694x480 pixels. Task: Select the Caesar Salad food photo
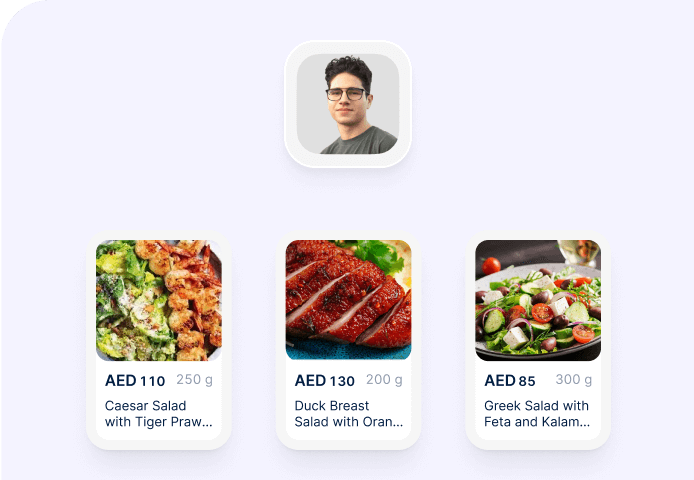click(159, 300)
